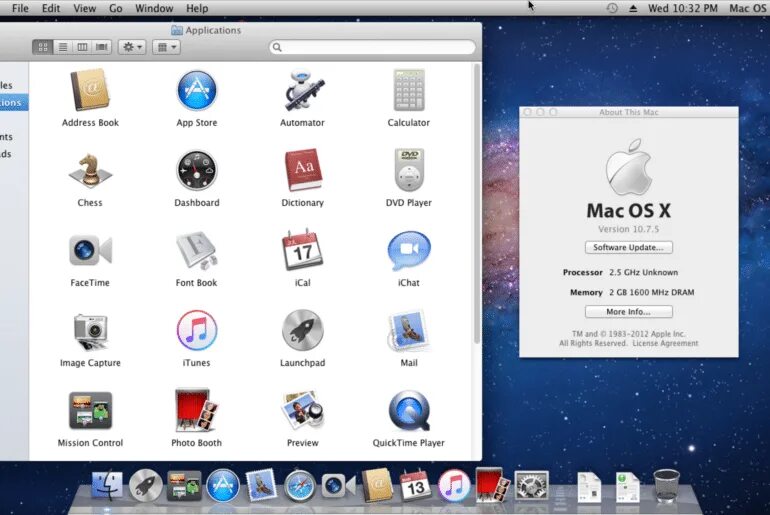770x515 pixels.
Task: Open the Edit menu
Action: (x=51, y=8)
